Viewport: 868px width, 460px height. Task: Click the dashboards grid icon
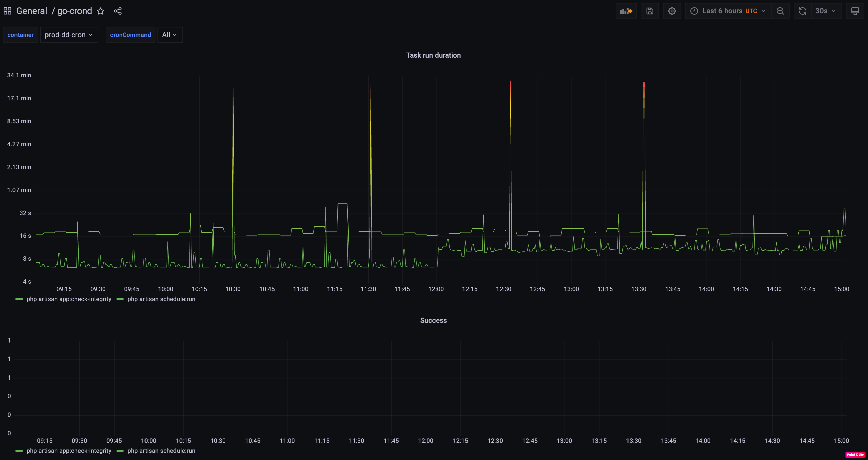point(7,11)
